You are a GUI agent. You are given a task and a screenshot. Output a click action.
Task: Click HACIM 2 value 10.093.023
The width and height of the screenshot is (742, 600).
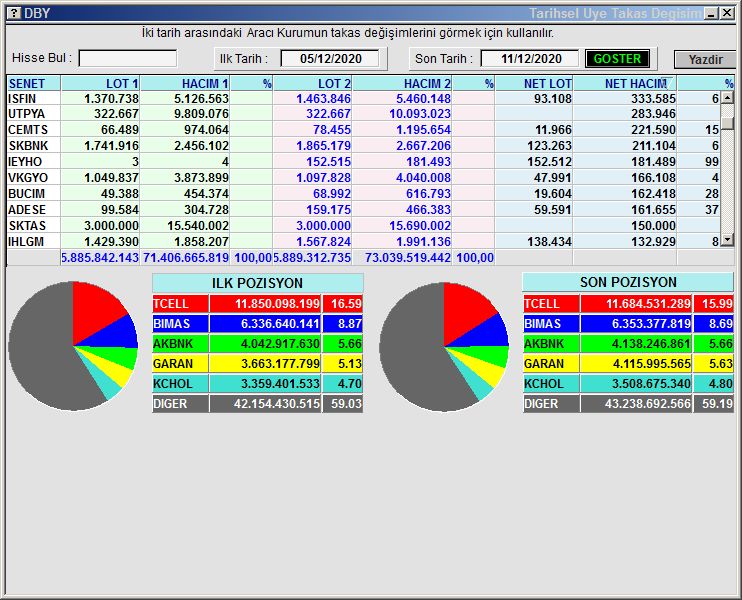(x=420, y=114)
